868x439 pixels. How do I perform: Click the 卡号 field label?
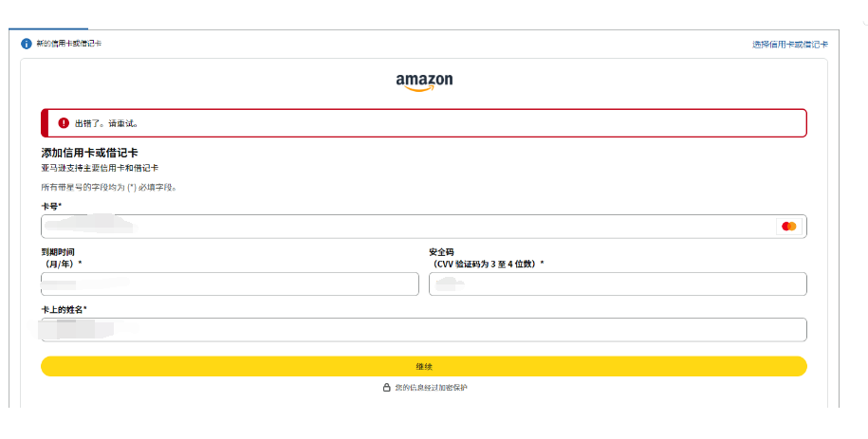(x=51, y=206)
